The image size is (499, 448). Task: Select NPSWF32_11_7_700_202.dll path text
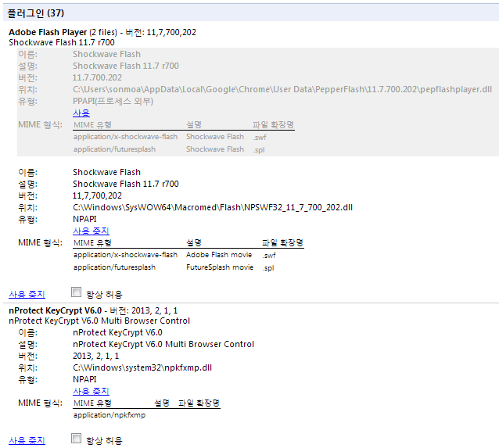tap(213, 207)
